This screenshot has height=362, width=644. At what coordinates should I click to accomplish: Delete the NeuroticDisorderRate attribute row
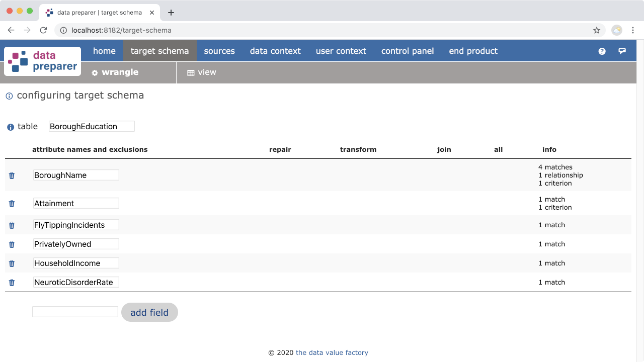coord(12,283)
